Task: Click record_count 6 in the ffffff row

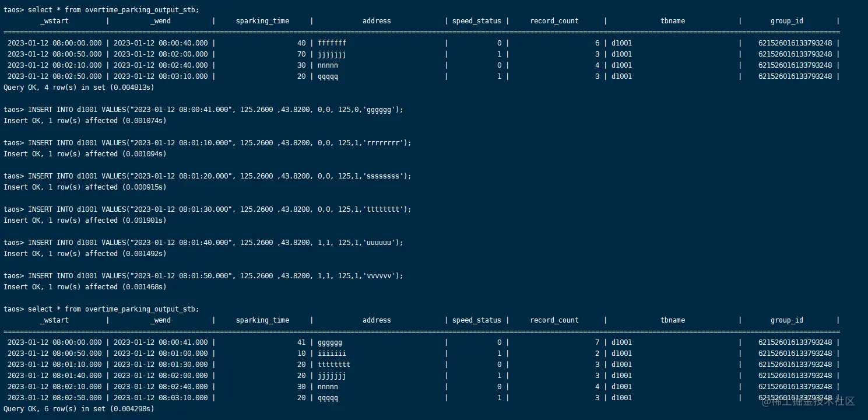Action: click(597, 43)
